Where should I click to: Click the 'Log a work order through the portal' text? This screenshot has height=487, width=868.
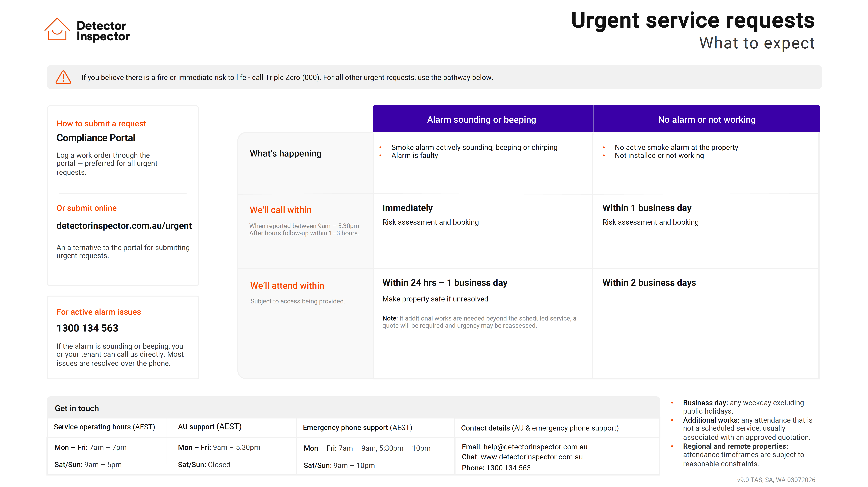[107, 164]
